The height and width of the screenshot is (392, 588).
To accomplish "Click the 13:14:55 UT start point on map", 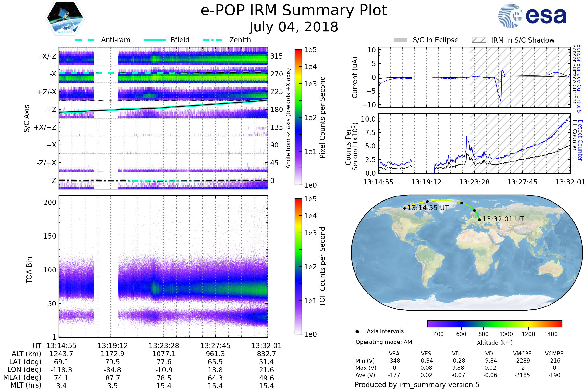I will [x=404, y=208].
